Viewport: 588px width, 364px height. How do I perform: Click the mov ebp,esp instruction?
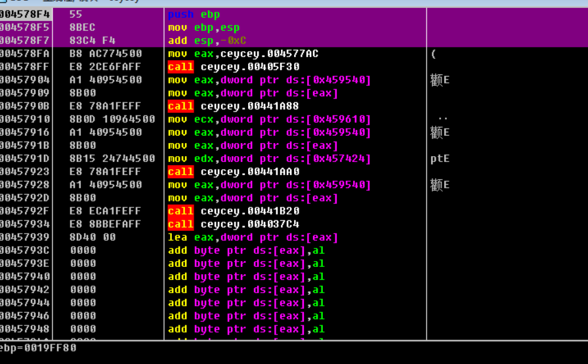pos(203,28)
